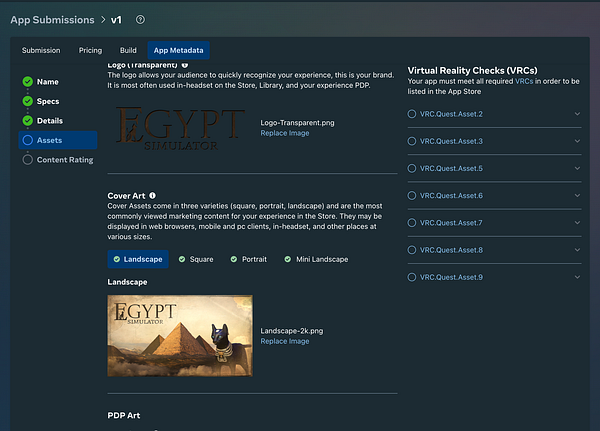Image resolution: width=600 pixels, height=431 pixels.
Task: Toggle the VRC.Quest.Asset.5 status circle
Action: coord(412,168)
